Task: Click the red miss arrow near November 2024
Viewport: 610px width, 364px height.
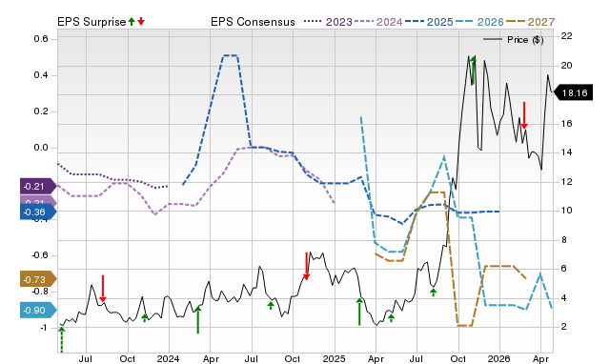Action: click(307, 266)
